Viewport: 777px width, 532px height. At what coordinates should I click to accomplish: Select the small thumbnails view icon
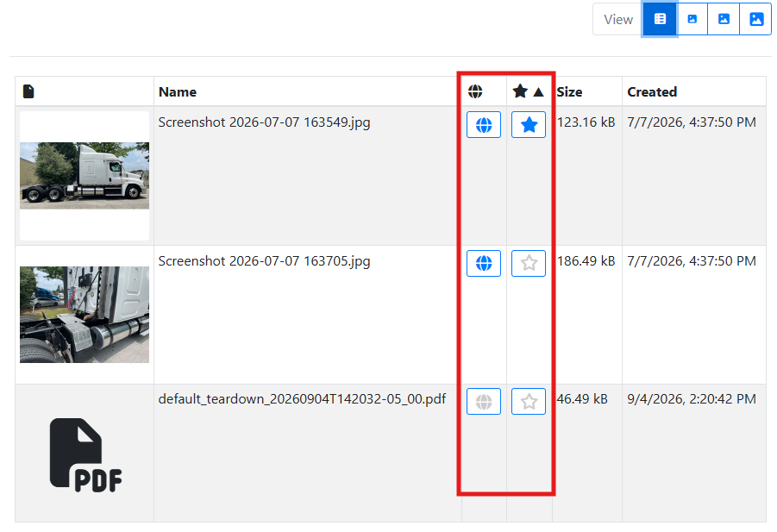pyautogui.click(x=692, y=19)
